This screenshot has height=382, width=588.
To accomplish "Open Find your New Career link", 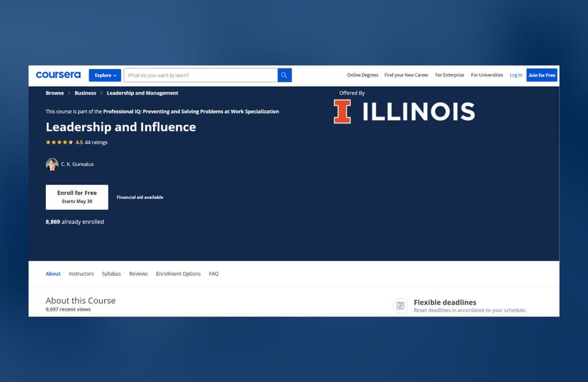I will tap(406, 75).
